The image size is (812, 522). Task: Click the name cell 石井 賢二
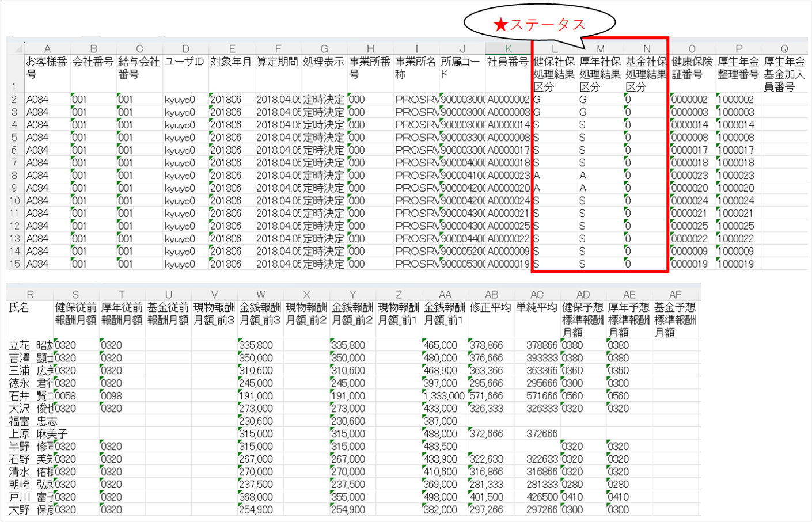coord(30,395)
